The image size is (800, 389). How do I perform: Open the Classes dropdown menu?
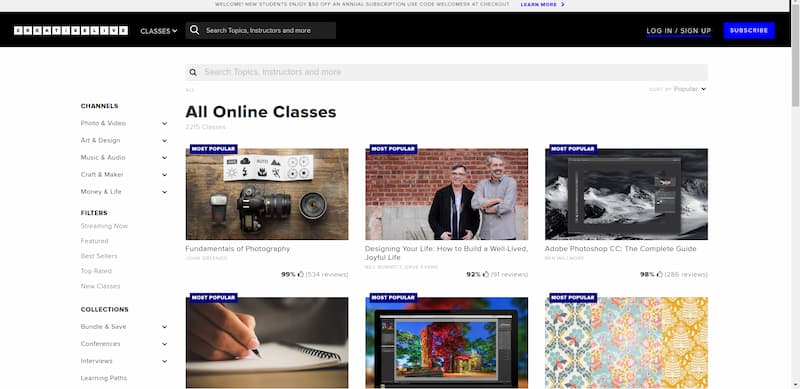pyautogui.click(x=159, y=31)
